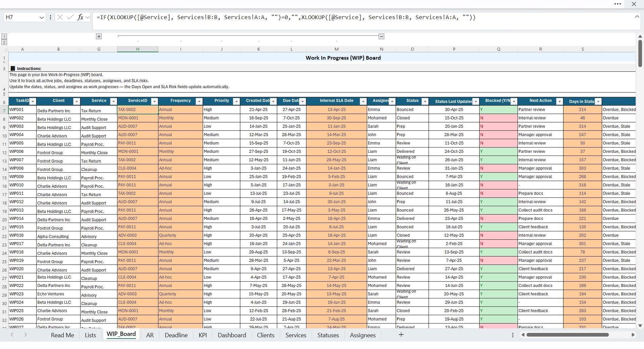Open the Dashboard sheet tab

[x=232, y=335]
